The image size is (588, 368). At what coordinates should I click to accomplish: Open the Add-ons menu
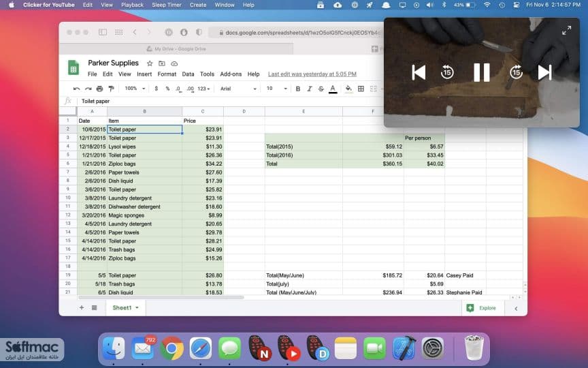[231, 74]
